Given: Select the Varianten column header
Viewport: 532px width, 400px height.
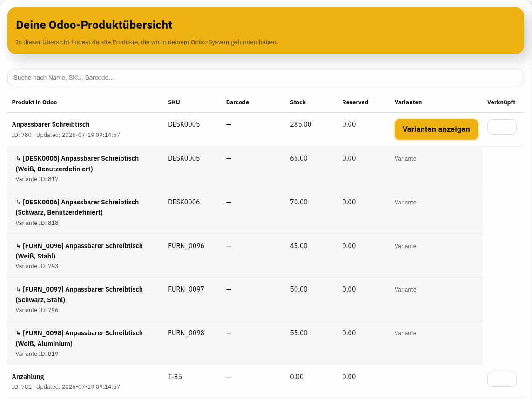Looking at the screenshot, I should click(x=408, y=102).
